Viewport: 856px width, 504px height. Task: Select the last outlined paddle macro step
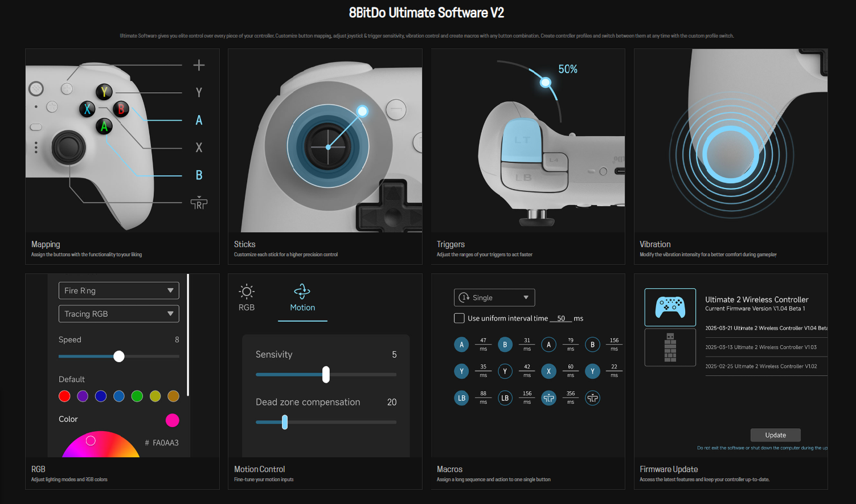pyautogui.click(x=592, y=398)
